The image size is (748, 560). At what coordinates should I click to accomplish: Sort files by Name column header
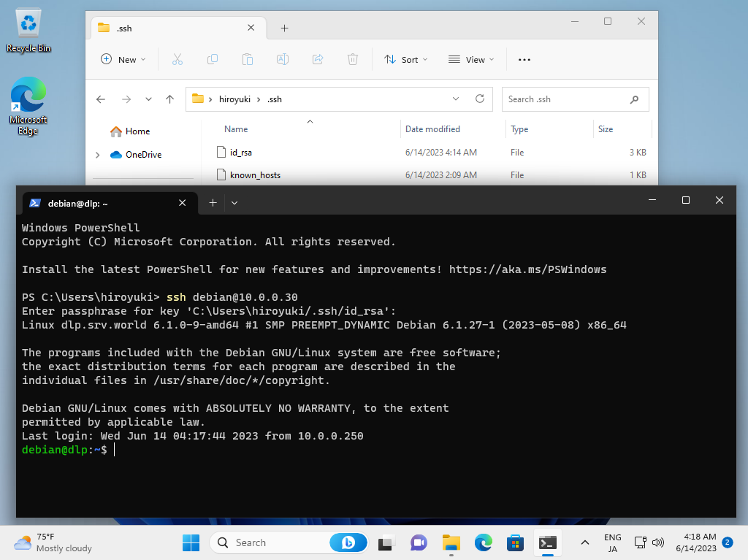click(236, 129)
